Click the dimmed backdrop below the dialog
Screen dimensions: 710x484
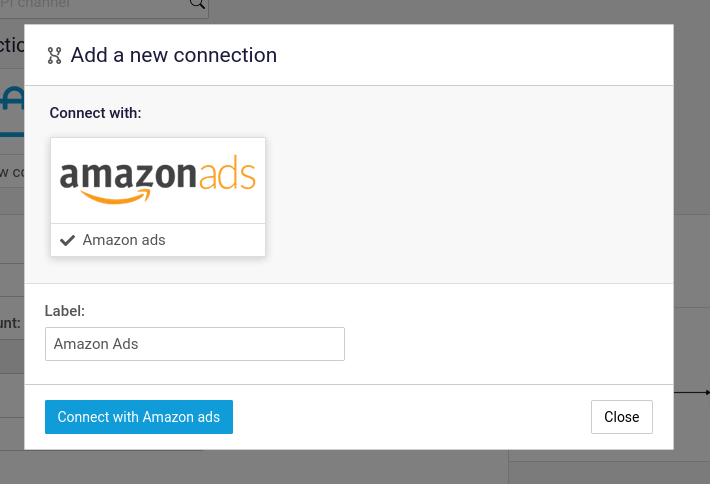tap(355, 467)
